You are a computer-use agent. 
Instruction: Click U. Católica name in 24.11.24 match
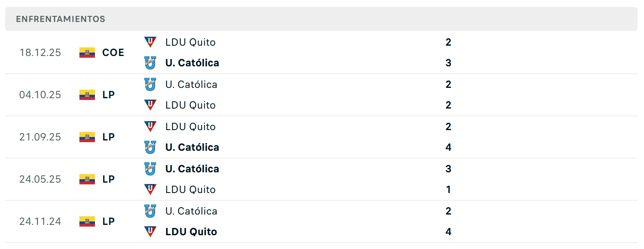pos(191,211)
